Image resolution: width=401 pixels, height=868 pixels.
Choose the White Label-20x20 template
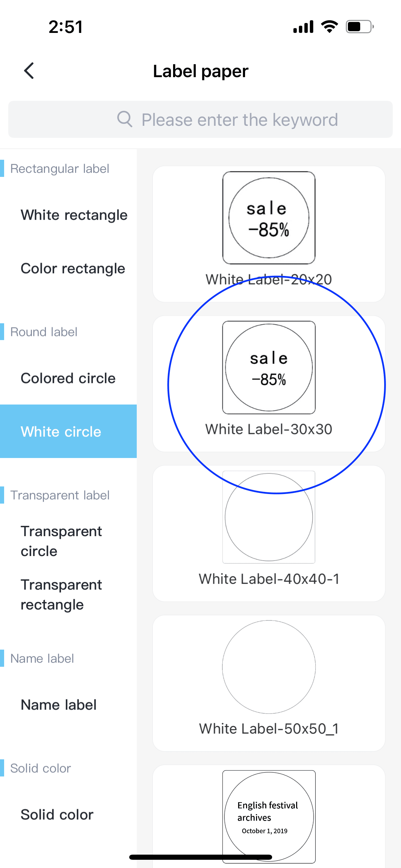pyautogui.click(x=269, y=218)
